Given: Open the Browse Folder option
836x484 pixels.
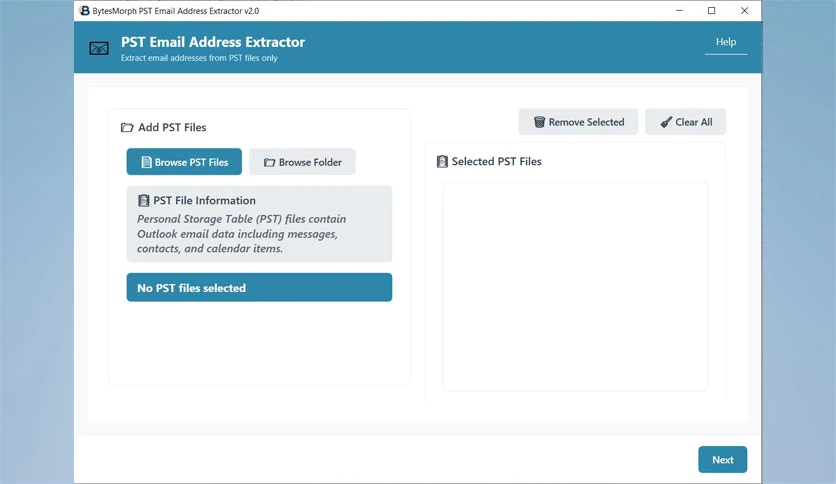Looking at the screenshot, I should 302,162.
